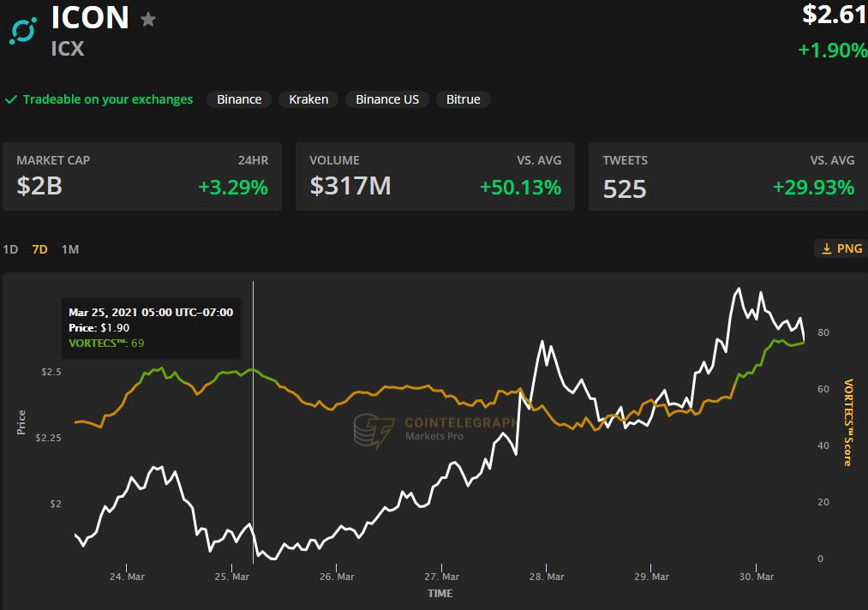
Task: Click the Price axis title
Action: pos(21,422)
